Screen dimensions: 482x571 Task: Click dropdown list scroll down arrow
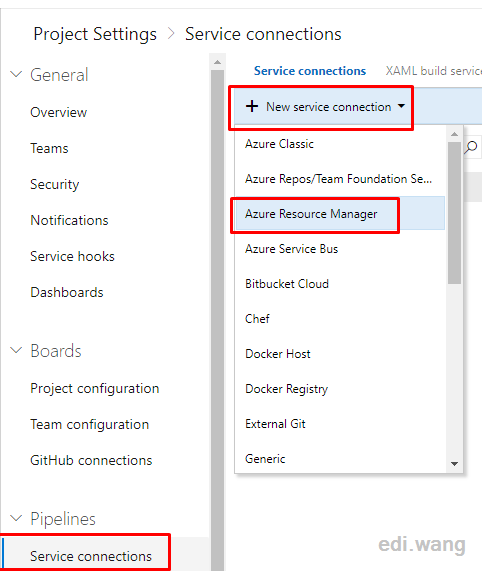coord(454,464)
